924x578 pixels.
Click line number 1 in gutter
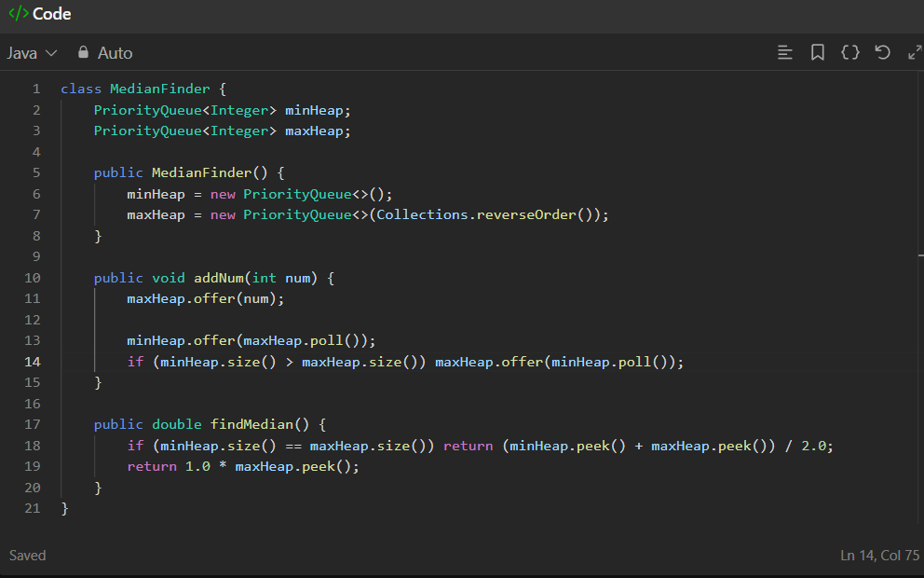pyautogui.click(x=36, y=89)
